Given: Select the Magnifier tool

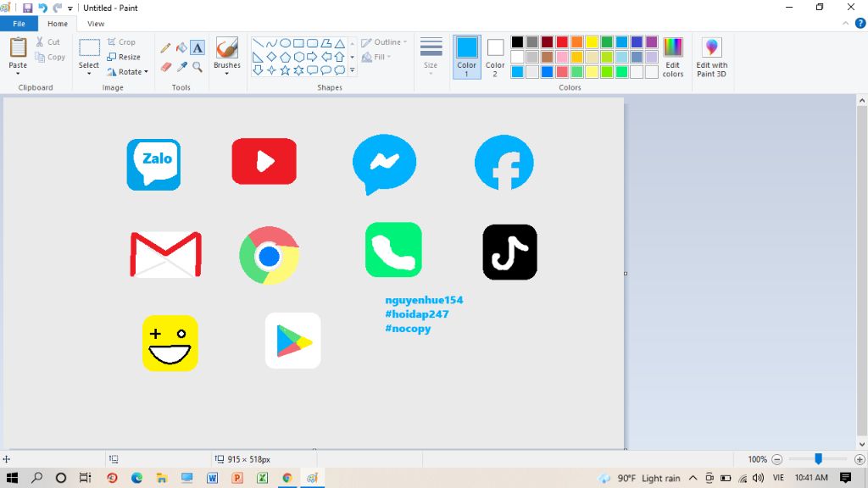Looking at the screenshot, I should (x=198, y=67).
